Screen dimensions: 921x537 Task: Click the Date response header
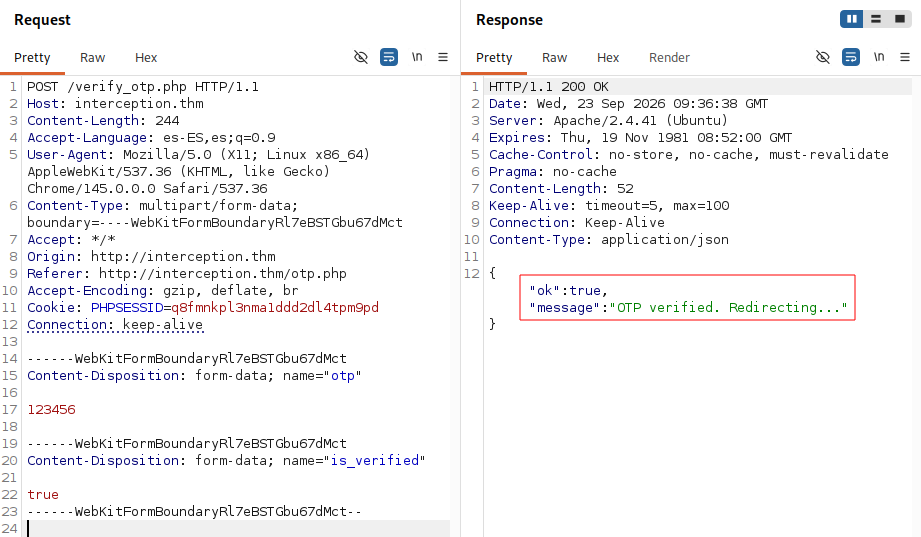[628, 103]
